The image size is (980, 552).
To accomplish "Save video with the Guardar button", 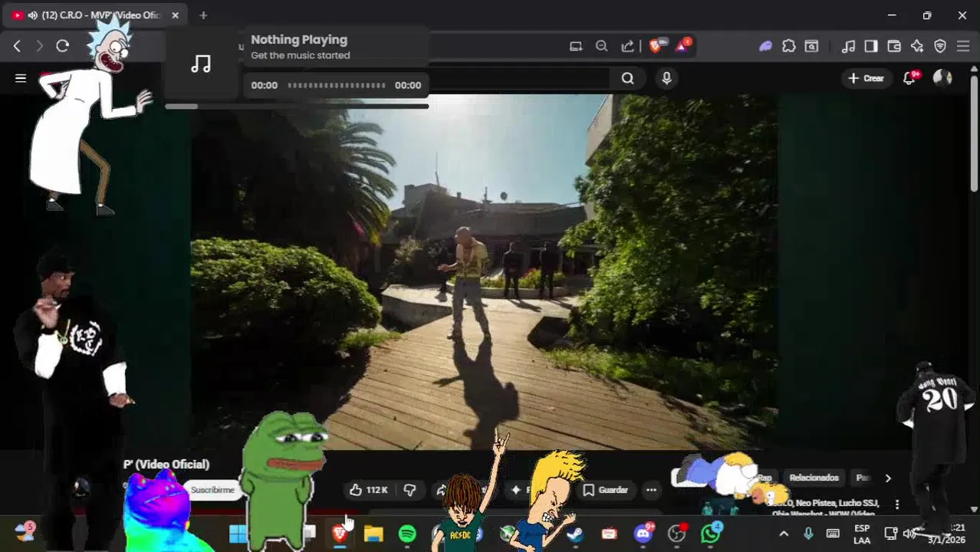I will pos(606,490).
